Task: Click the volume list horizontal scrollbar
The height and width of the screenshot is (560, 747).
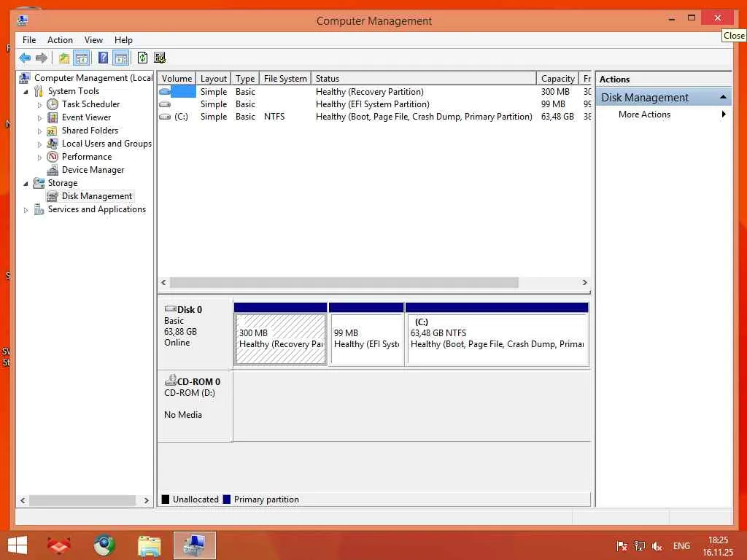Action: pyautogui.click(x=344, y=282)
